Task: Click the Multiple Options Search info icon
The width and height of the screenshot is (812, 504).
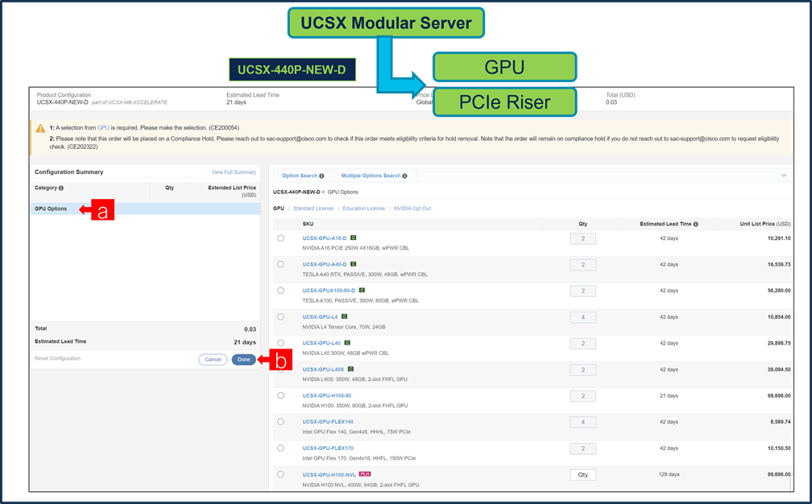Action: [404, 176]
